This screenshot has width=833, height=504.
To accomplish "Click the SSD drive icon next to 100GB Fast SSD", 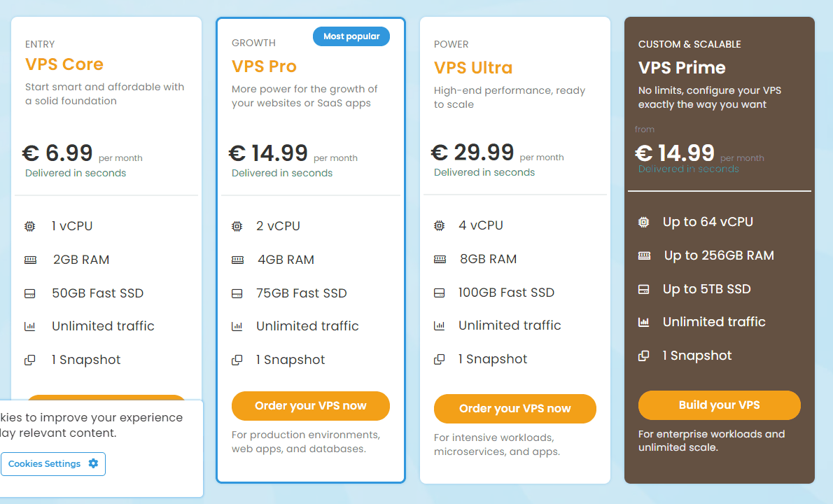I will coord(440,293).
